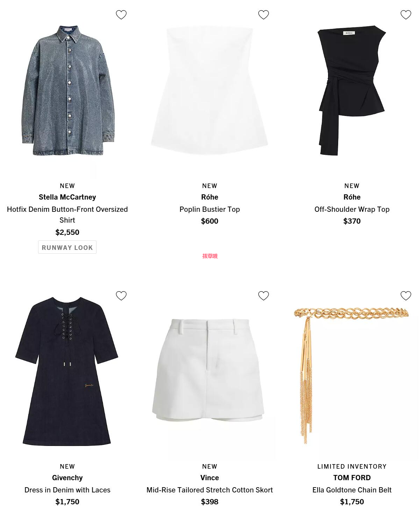The image size is (420, 512).
Task: Favorite the Givenchy denim dress heart icon
Action: tap(121, 296)
